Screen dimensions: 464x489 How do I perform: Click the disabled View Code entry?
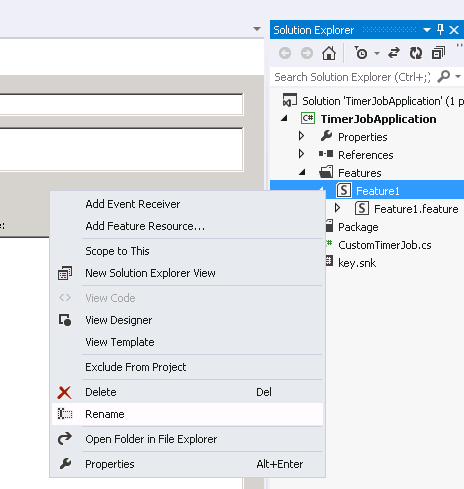click(188, 298)
